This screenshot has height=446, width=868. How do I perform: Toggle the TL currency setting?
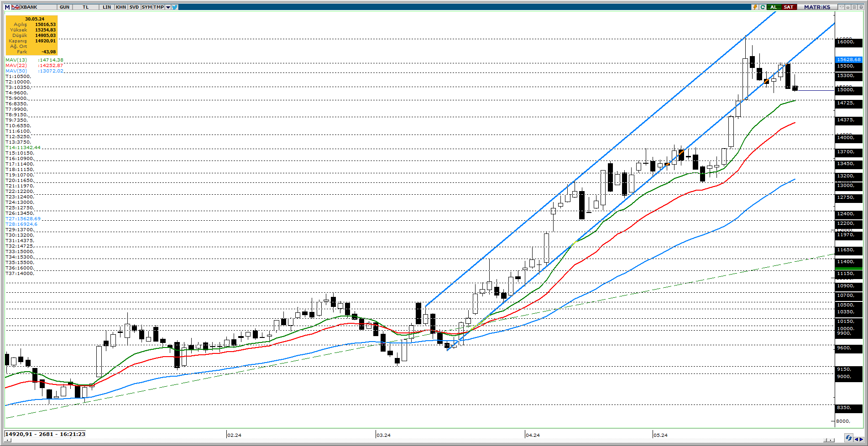click(x=85, y=7)
